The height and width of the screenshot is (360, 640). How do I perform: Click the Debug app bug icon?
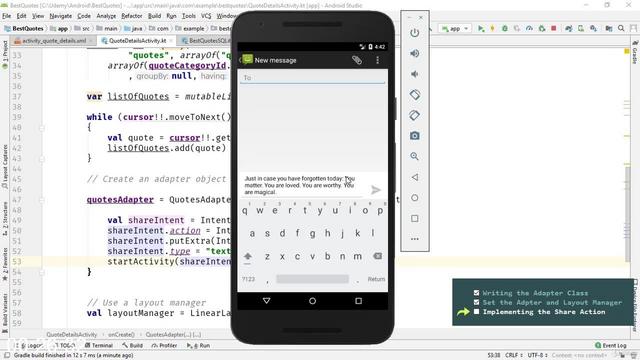pos(504,28)
